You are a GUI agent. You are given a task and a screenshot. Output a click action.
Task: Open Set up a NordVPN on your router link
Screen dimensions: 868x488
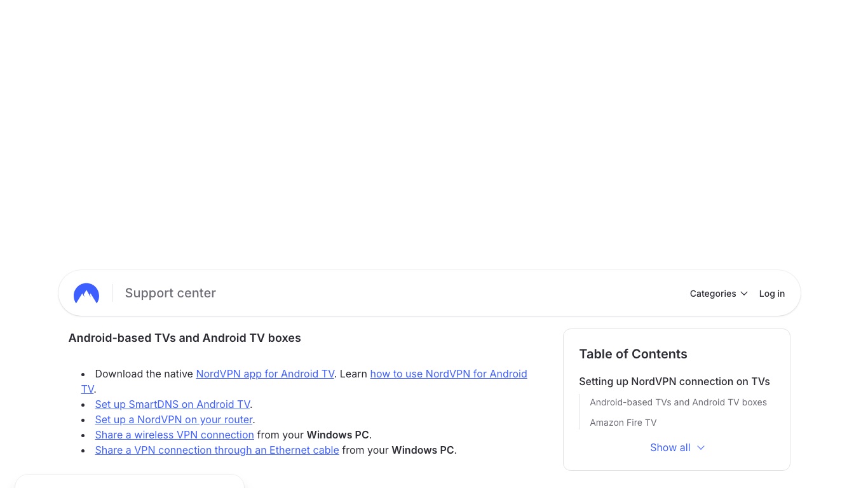pyautogui.click(x=173, y=419)
